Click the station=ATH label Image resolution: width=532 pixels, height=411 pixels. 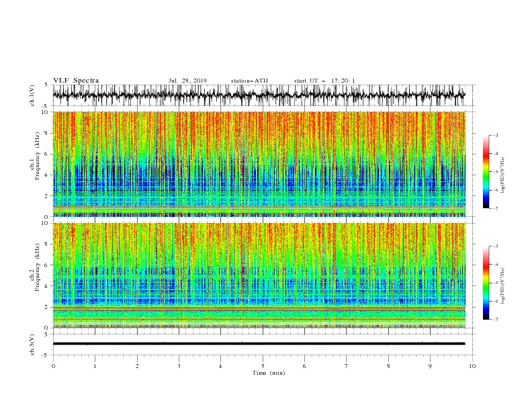pyautogui.click(x=249, y=81)
